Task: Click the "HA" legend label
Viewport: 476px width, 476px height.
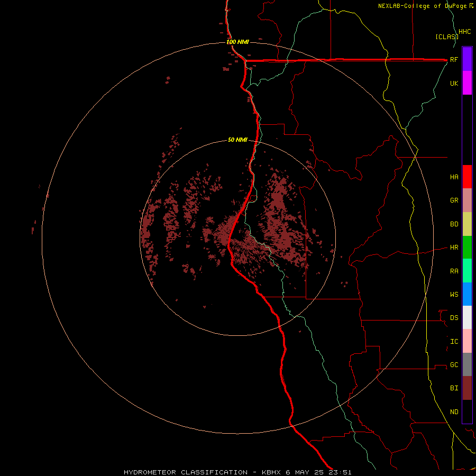Action: tap(454, 177)
